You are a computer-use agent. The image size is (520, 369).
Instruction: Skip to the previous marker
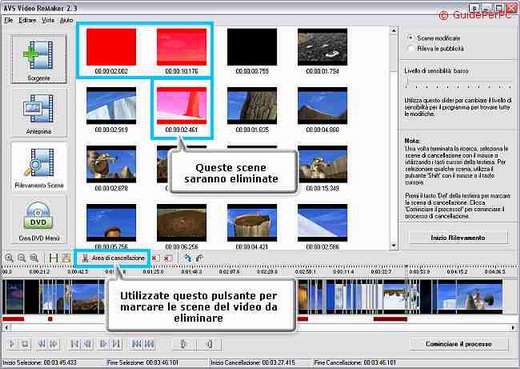click(136, 344)
